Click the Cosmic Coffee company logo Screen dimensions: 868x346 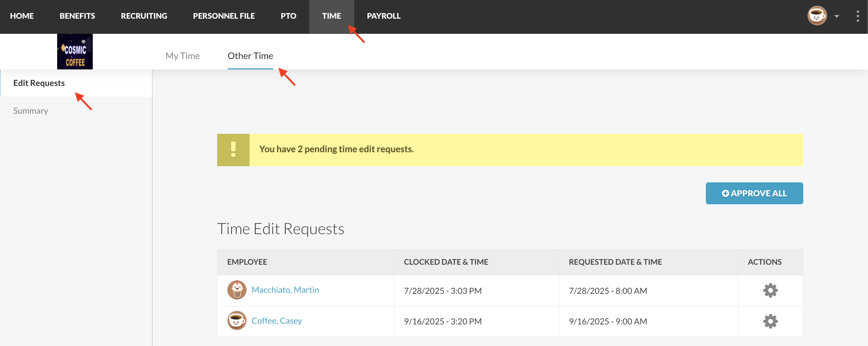click(75, 52)
